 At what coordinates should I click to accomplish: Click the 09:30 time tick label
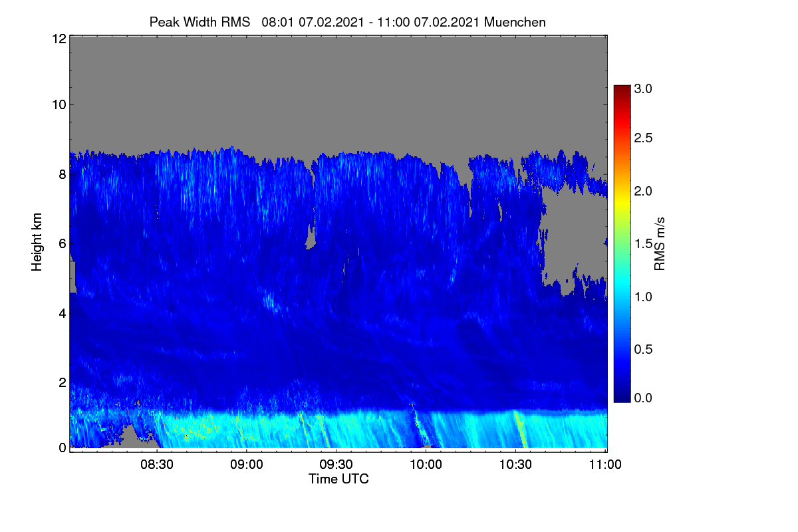click(x=336, y=464)
